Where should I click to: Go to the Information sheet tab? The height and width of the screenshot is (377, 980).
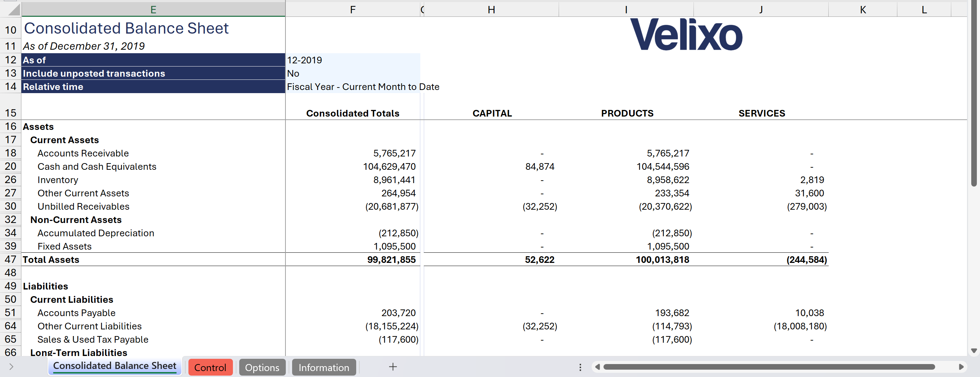(x=323, y=368)
